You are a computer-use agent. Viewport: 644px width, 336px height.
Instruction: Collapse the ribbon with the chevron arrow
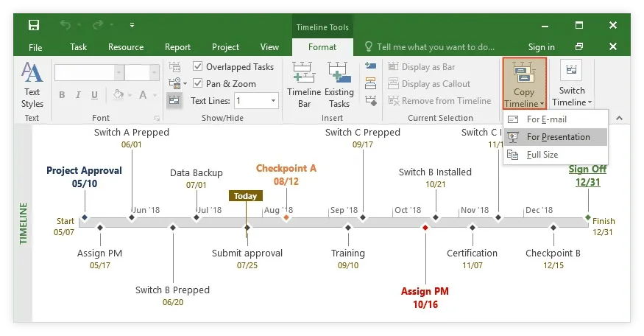(x=618, y=118)
